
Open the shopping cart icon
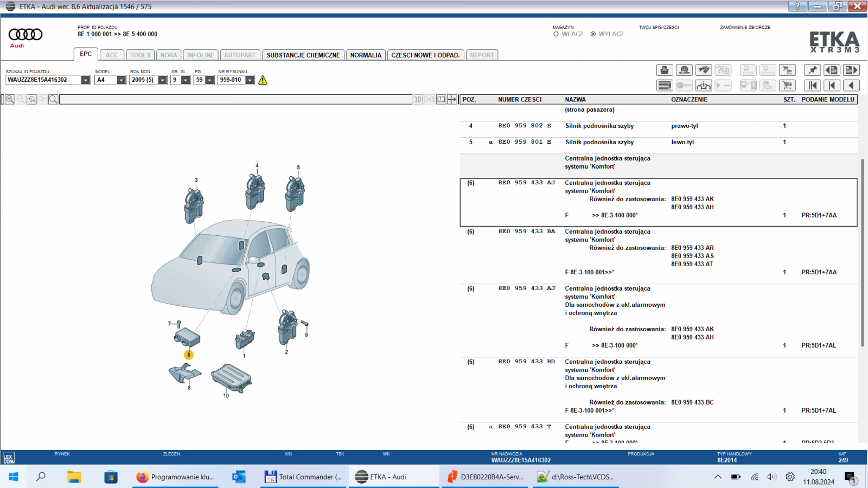(787, 85)
